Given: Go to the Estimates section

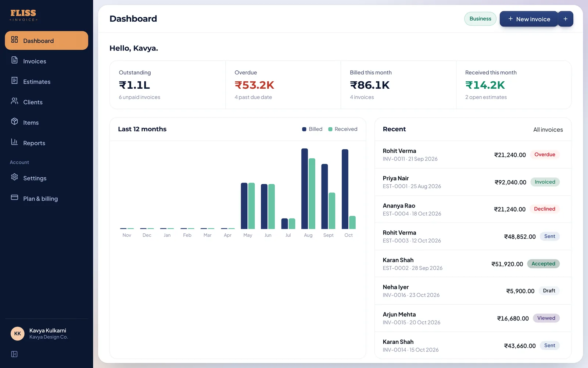Looking at the screenshot, I should click(x=47, y=82).
